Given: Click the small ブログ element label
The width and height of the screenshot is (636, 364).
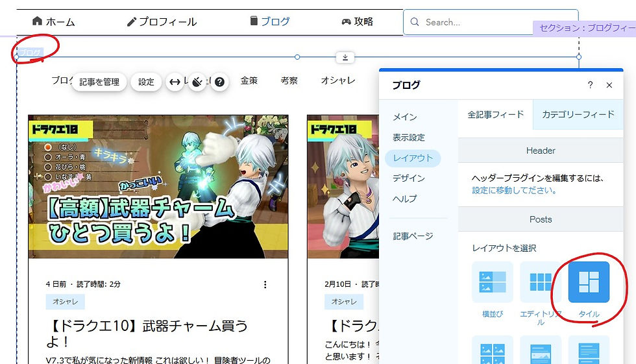Looking at the screenshot, I should (30, 53).
